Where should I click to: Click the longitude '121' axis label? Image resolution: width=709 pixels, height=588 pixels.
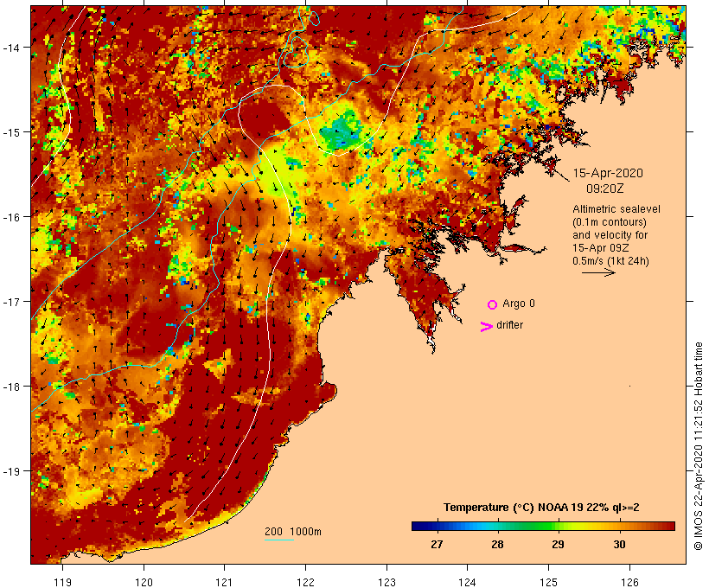224,582
